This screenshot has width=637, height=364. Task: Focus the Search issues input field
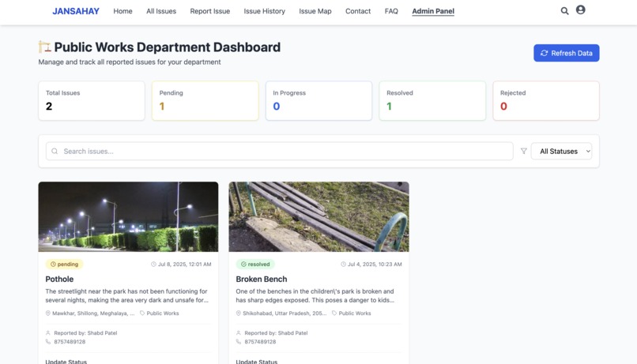click(280, 152)
